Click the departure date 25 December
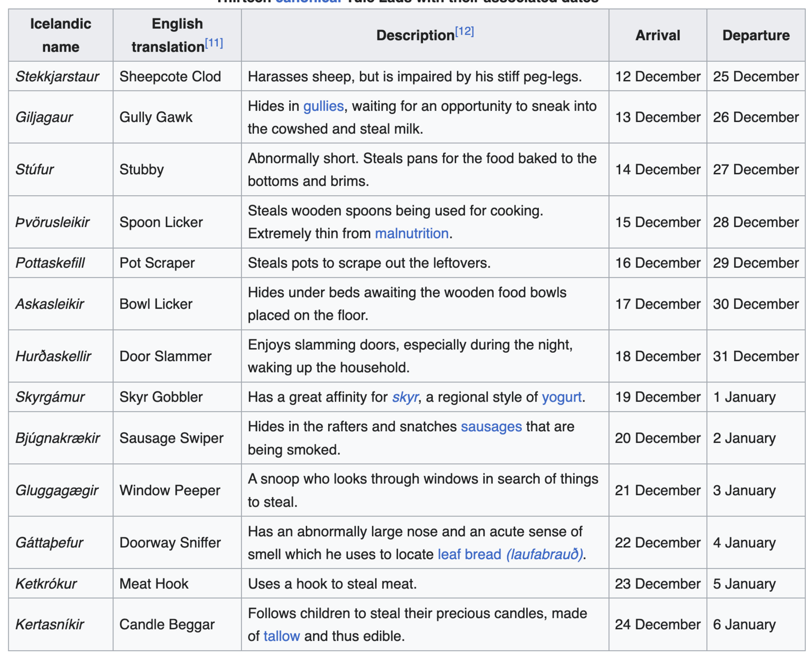812x657 pixels. click(x=756, y=76)
